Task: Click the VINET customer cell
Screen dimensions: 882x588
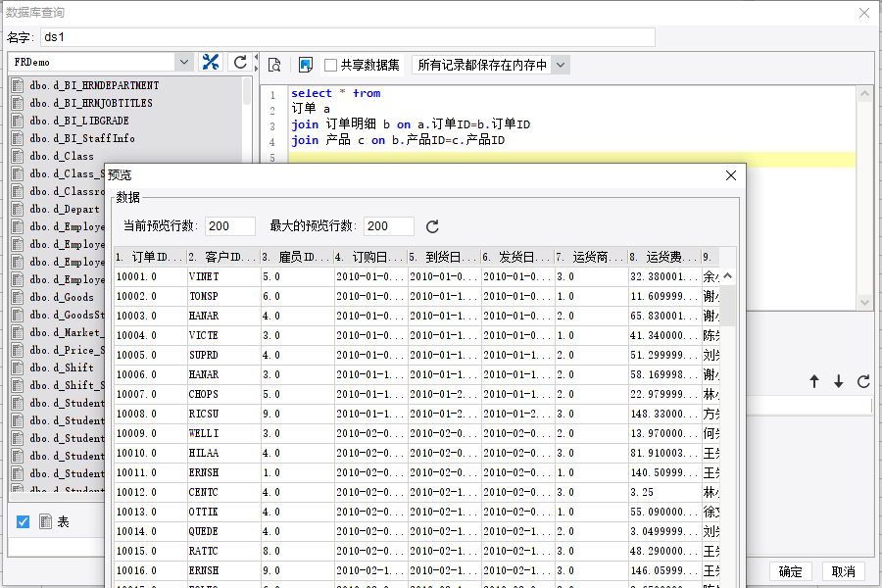Action: pyautogui.click(x=223, y=276)
